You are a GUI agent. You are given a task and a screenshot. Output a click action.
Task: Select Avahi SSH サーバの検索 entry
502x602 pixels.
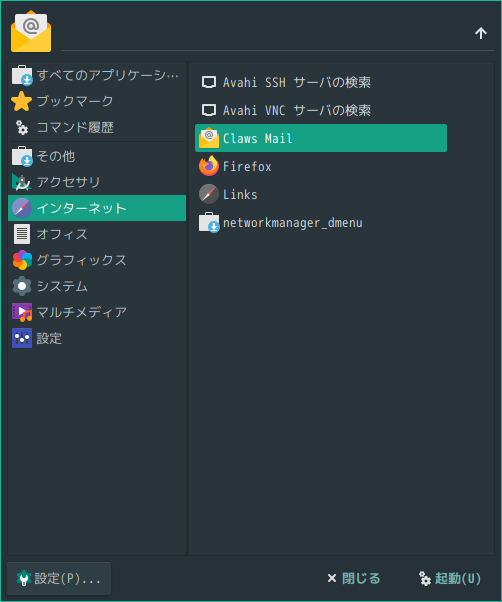click(x=321, y=82)
